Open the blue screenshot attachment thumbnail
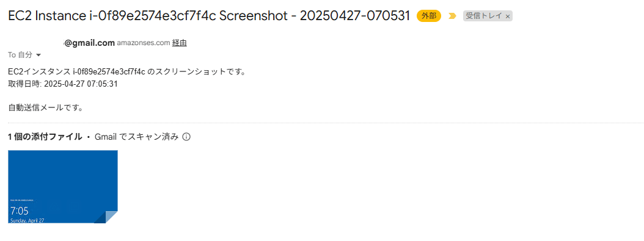This screenshot has width=644, height=241. [x=63, y=187]
